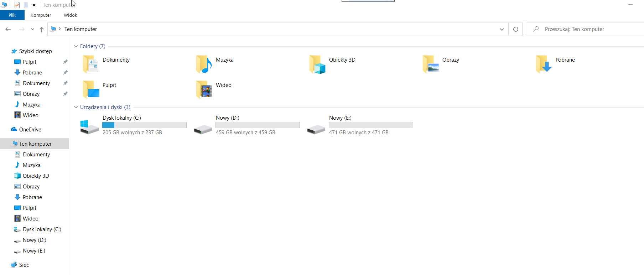Open the Obrazy folder icon in Foldery
This screenshot has width=644, height=275.
430,64
